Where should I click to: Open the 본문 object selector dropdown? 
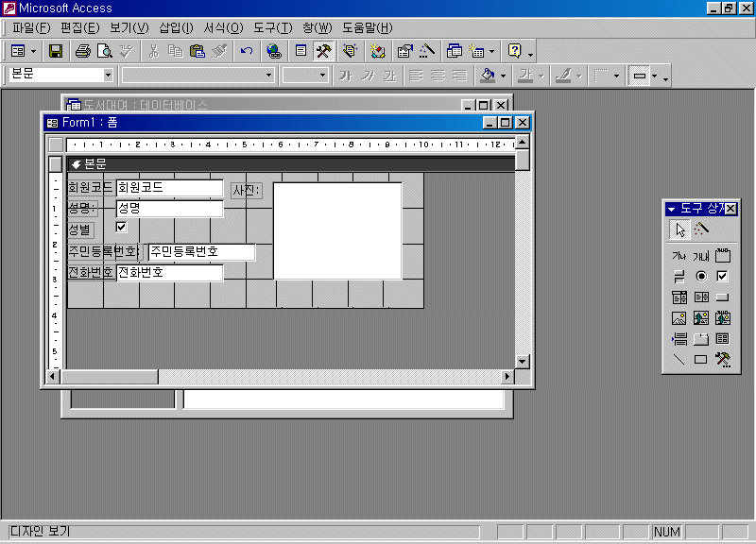108,76
